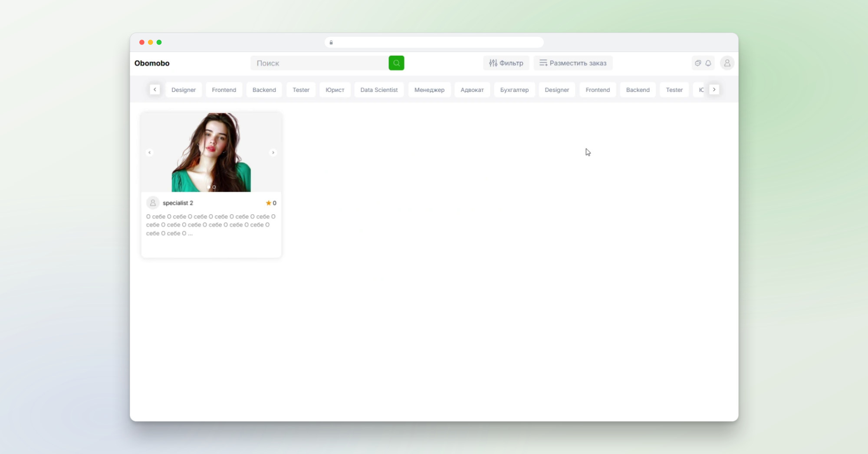Choose the Frontend category right before Backend and Юрист
868x454 pixels.
point(224,90)
